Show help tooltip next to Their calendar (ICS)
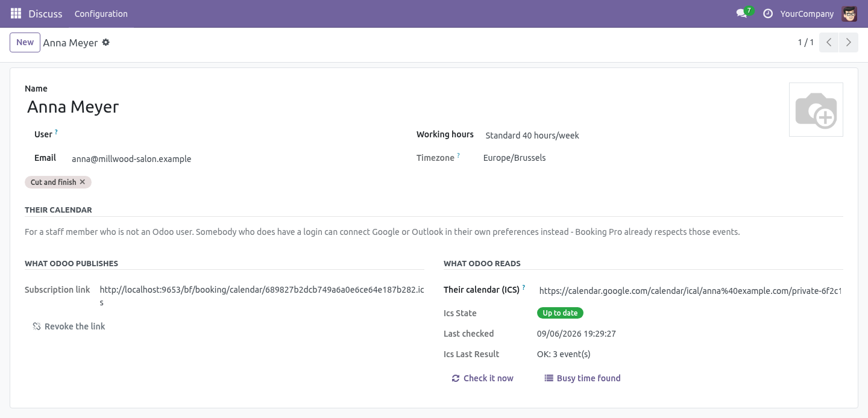This screenshot has height=418, width=868. [524, 287]
